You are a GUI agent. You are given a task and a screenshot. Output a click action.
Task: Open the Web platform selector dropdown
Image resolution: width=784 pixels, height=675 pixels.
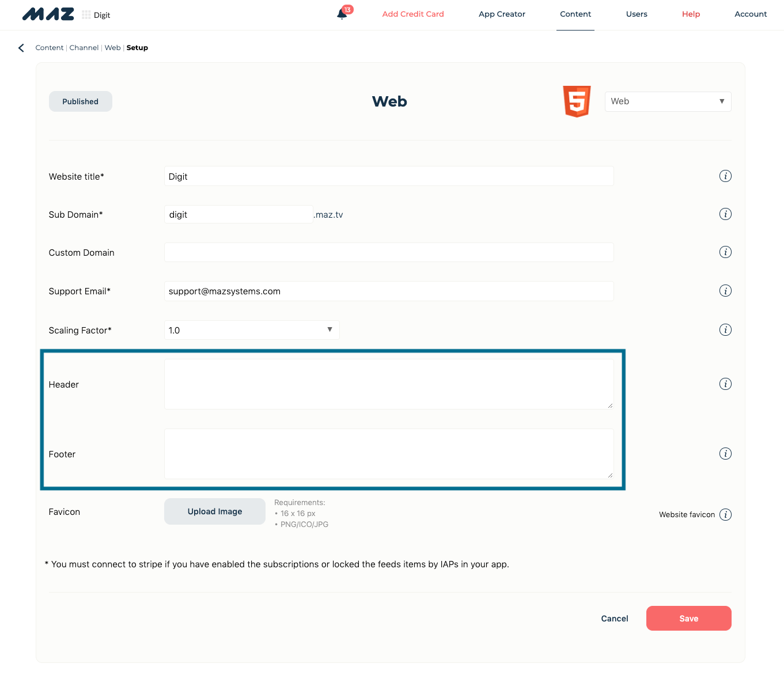click(x=668, y=101)
